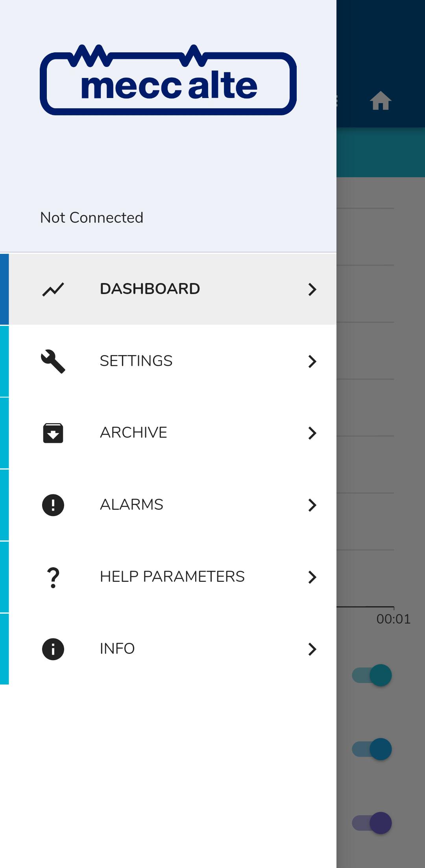Tap the Not Connected status text

click(x=92, y=218)
